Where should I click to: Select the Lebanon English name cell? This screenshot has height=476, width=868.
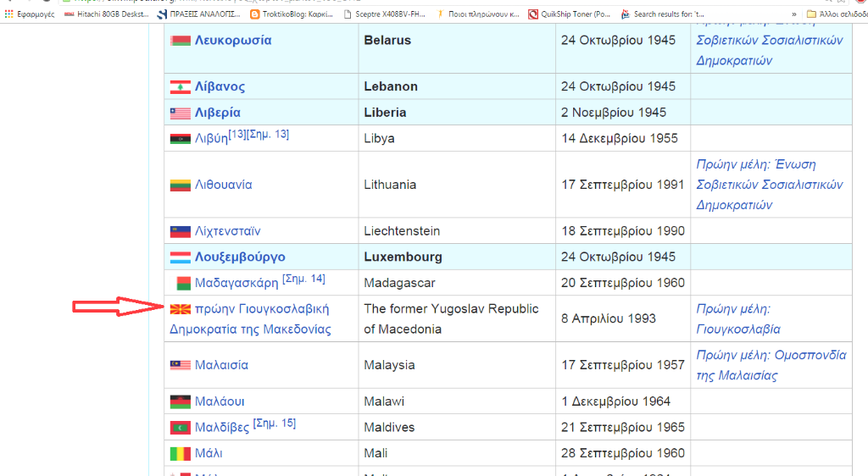point(457,86)
